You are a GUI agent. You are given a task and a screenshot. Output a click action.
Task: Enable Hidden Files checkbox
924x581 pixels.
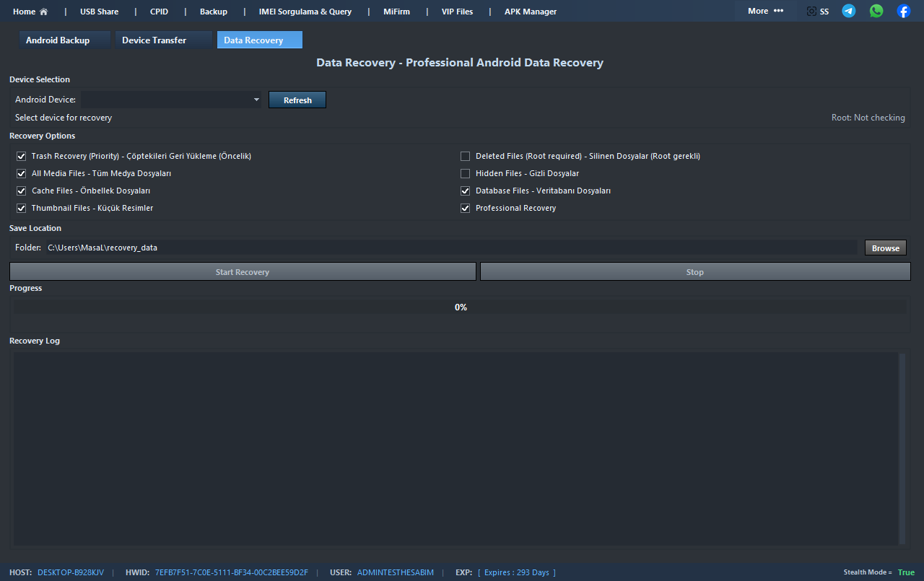466,173
